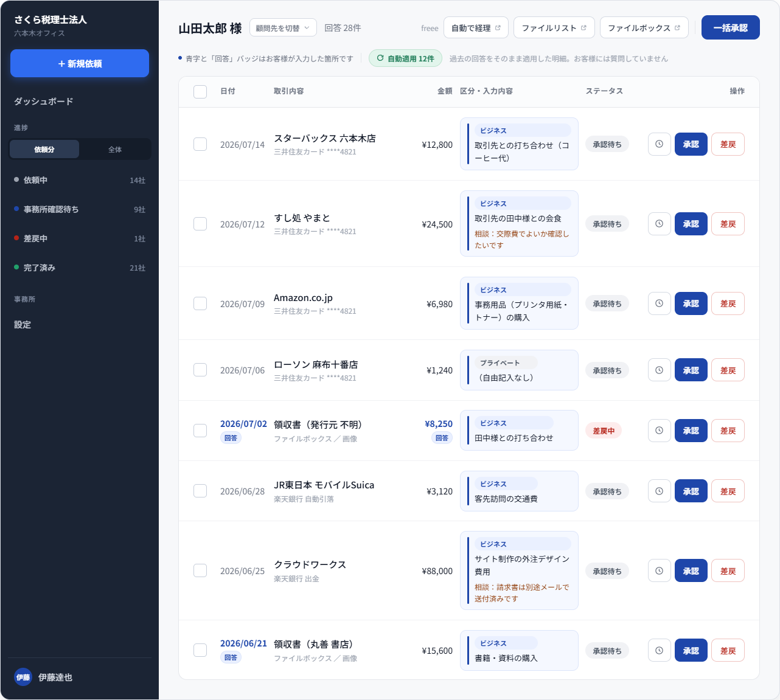Open history clock for JR東日本 モバイルSuica row
Image resolution: width=780 pixels, height=700 pixels.
[x=659, y=491]
